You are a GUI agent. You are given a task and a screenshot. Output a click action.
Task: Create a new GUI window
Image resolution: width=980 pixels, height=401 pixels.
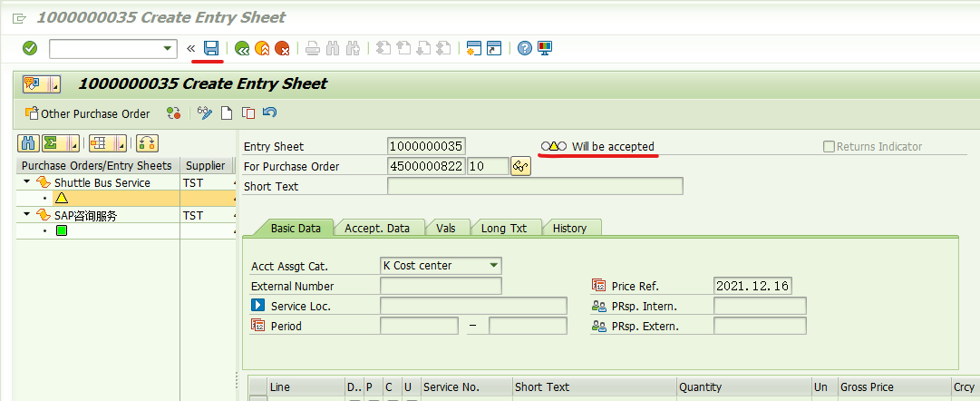(x=474, y=48)
